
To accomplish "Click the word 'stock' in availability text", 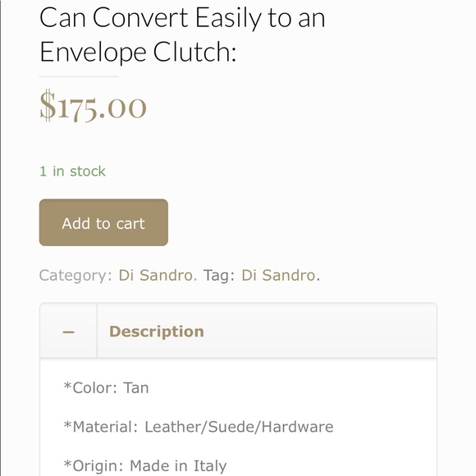I will coord(88,172).
